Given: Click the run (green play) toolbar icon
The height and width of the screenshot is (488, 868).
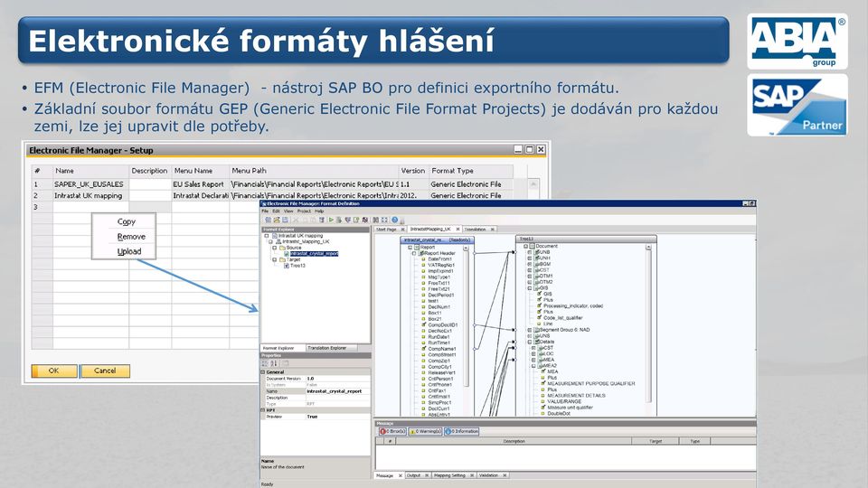Looking at the screenshot, I should tap(331, 220).
